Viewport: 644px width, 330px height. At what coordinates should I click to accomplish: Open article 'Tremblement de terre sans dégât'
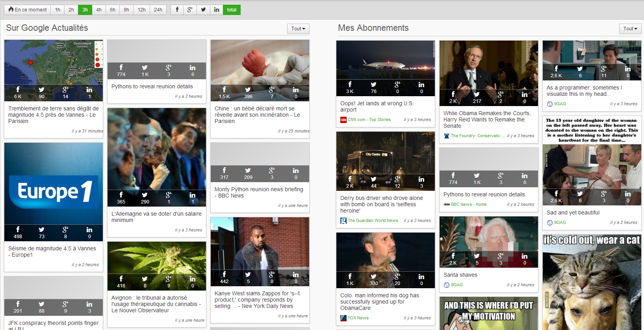(54, 115)
